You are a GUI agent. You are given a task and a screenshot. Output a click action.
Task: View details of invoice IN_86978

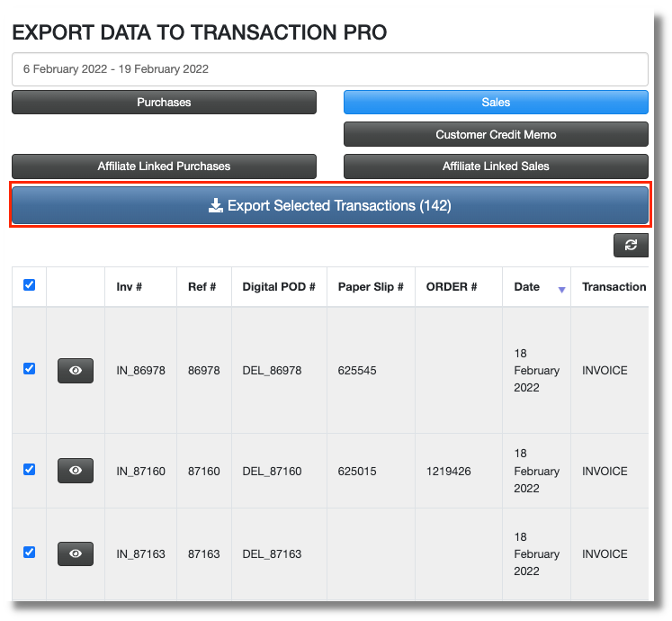tap(76, 371)
